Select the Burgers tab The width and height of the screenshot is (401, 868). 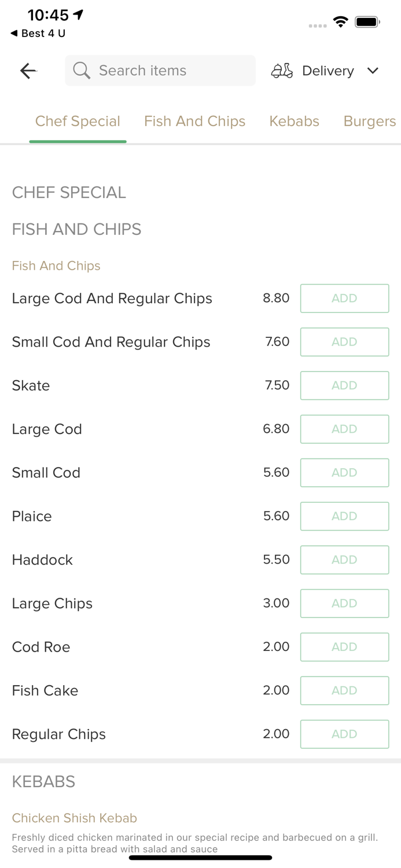tap(369, 122)
